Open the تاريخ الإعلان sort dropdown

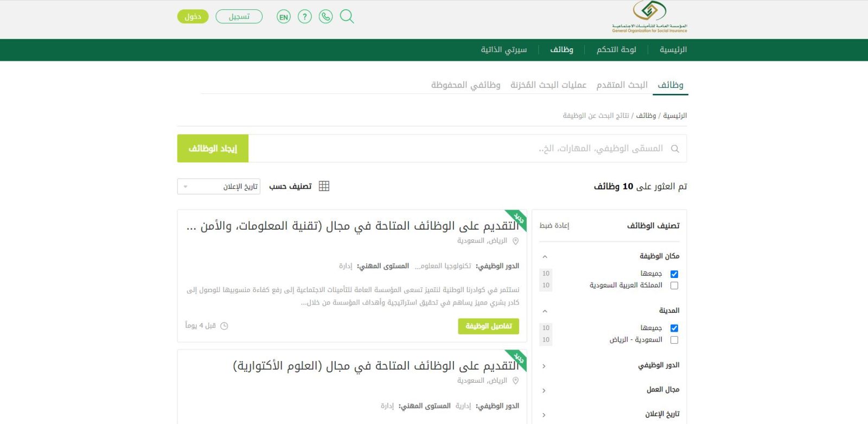pos(219,187)
